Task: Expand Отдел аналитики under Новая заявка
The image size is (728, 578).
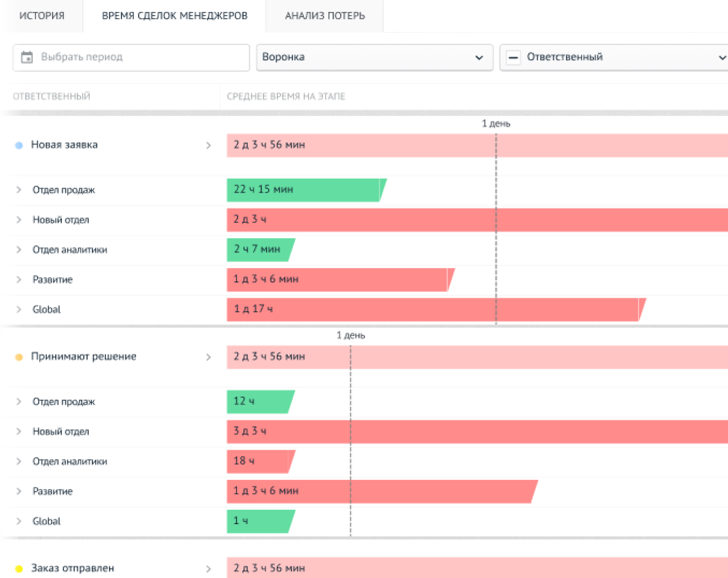Action: click(x=19, y=249)
